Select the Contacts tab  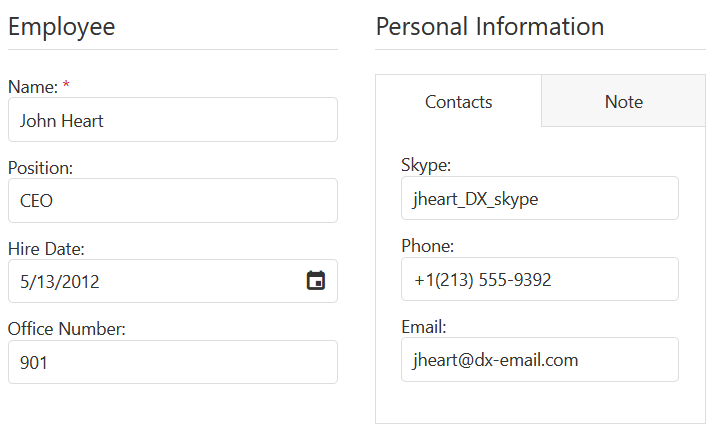tap(458, 101)
